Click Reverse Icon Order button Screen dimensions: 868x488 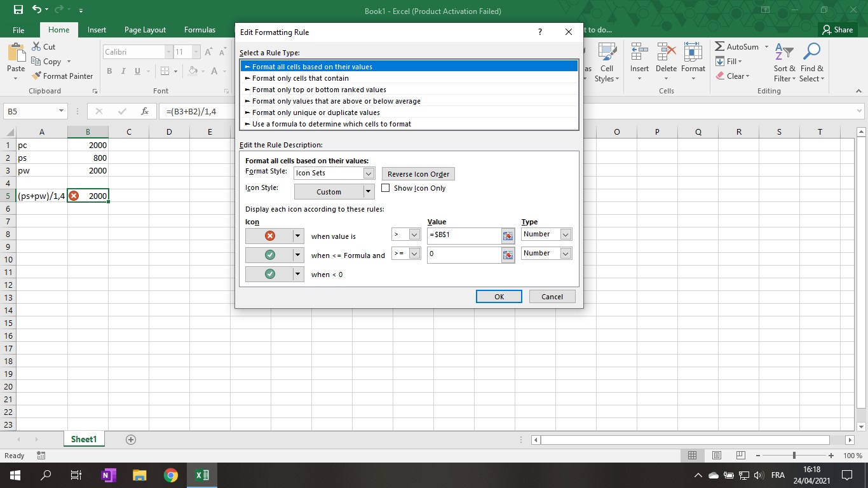(418, 174)
